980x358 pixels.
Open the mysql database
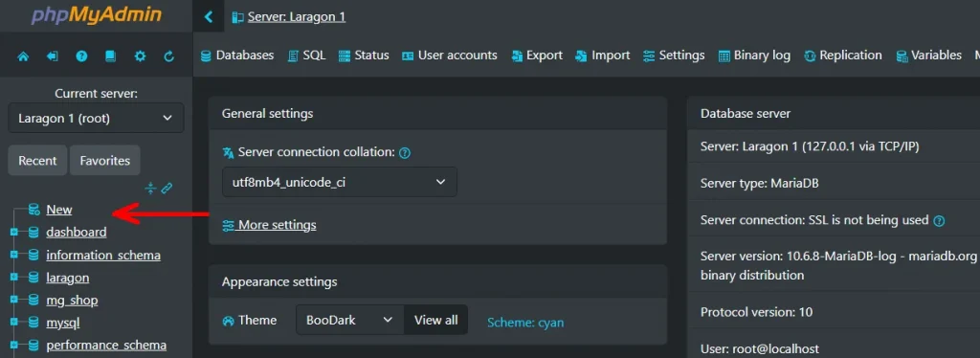click(x=62, y=323)
